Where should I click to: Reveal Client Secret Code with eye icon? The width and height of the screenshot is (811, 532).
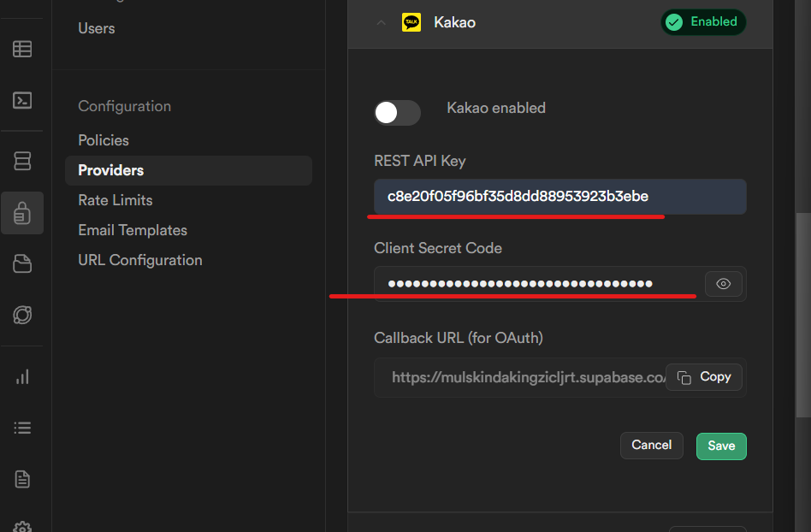click(723, 284)
